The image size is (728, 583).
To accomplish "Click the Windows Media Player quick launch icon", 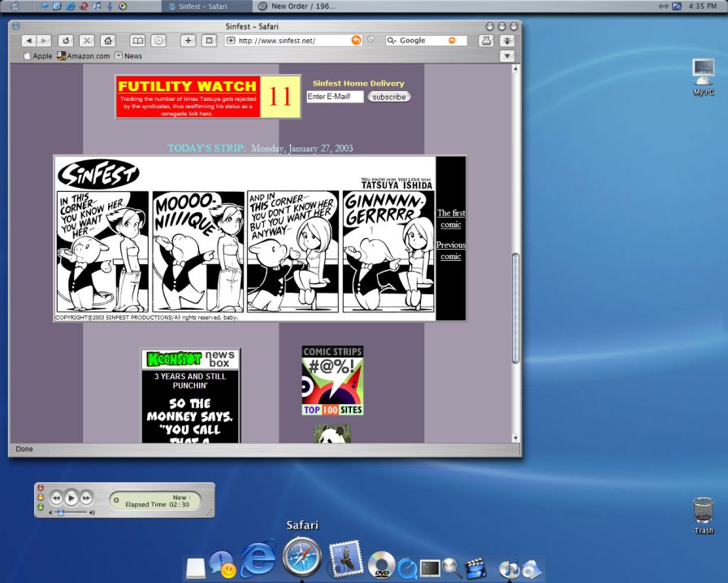I will click(x=123, y=6).
